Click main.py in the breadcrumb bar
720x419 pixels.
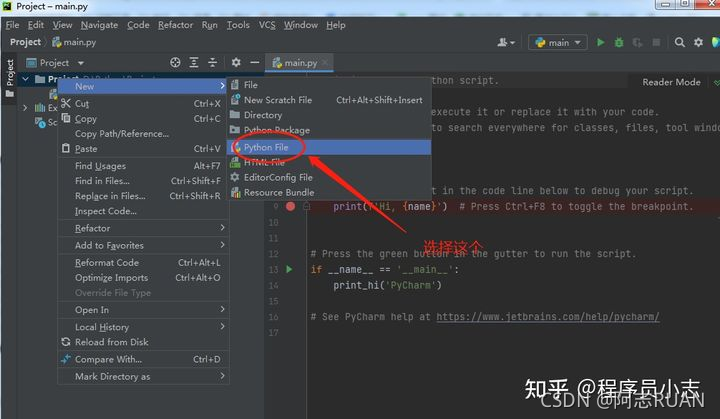tap(74, 42)
